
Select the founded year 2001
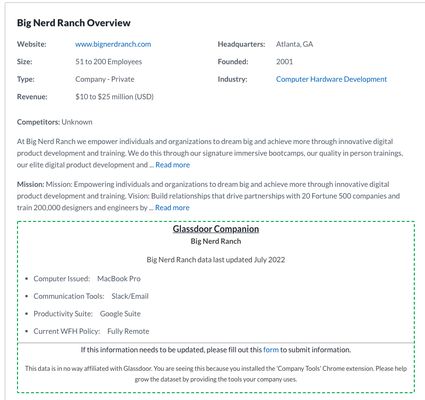284,62
